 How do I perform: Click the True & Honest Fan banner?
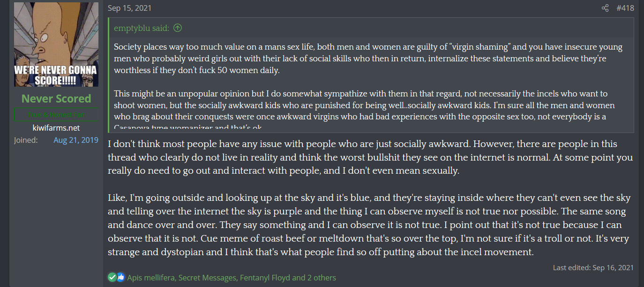click(x=56, y=115)
